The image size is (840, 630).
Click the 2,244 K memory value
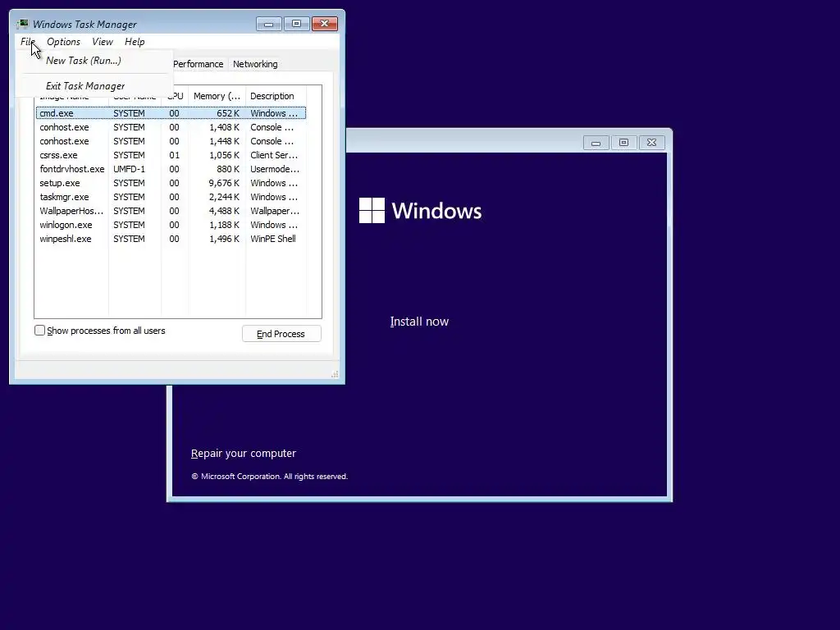[x=224, y=197]
